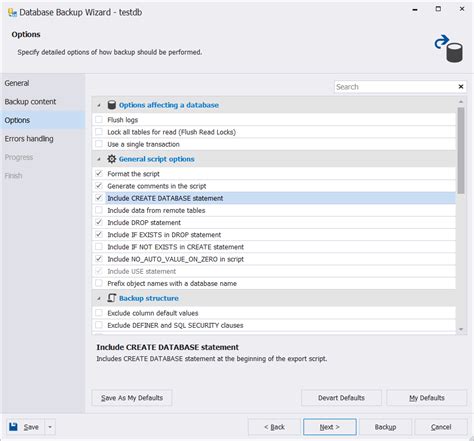
Task: Uncheck Format the script
Action: click(99, 174)
